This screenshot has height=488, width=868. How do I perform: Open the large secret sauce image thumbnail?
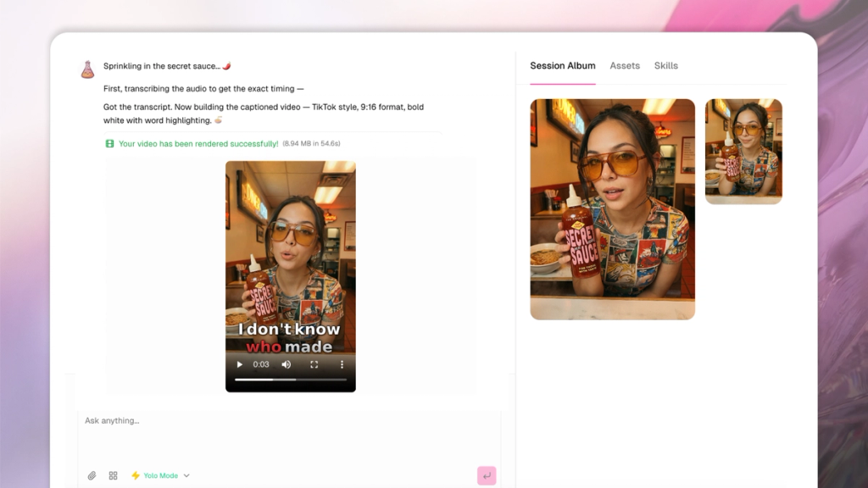[x=612, y=209]
